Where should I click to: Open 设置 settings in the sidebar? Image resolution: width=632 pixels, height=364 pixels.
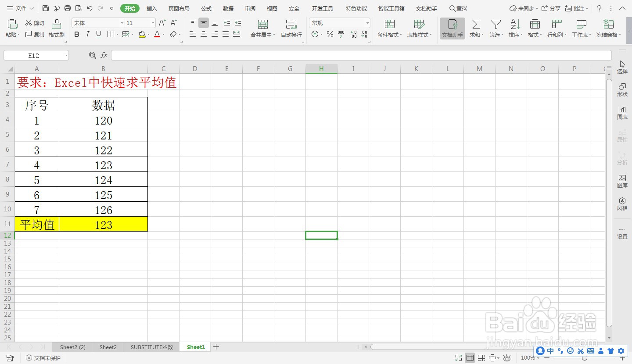[622, 233]
